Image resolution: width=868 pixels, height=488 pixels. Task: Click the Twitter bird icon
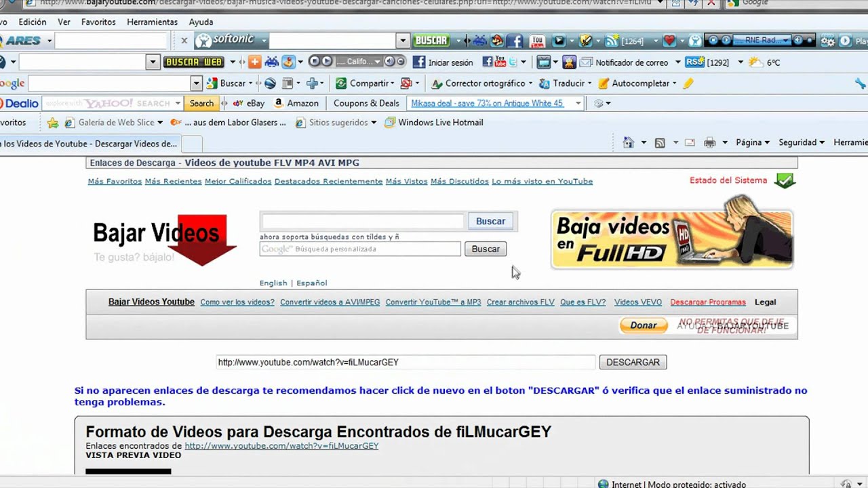tap(513, 62)
